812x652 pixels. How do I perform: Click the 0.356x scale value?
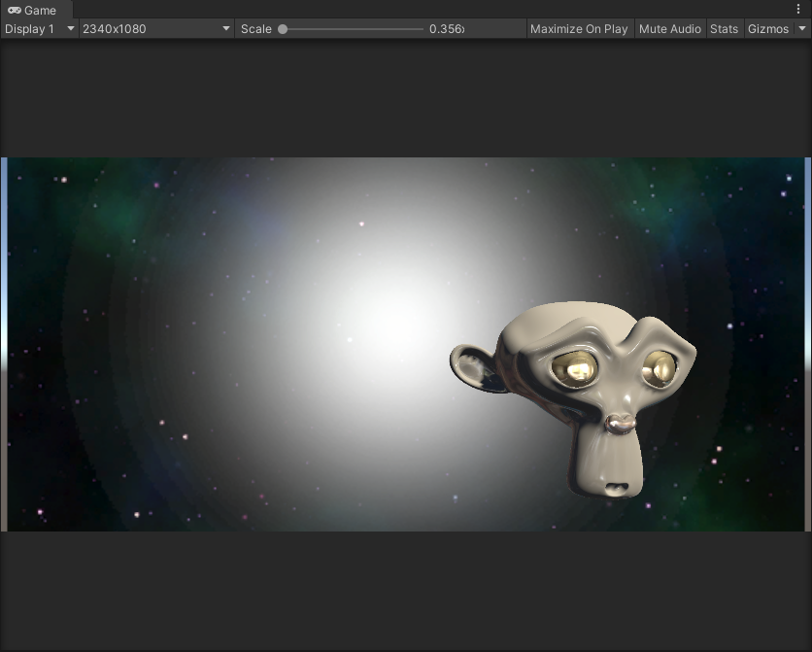tap(446, 29)
